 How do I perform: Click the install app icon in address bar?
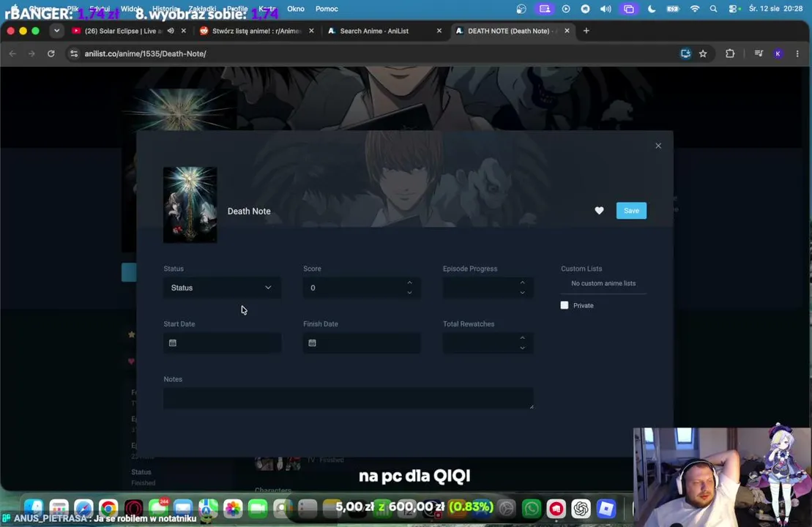click(x=685, y=54)
